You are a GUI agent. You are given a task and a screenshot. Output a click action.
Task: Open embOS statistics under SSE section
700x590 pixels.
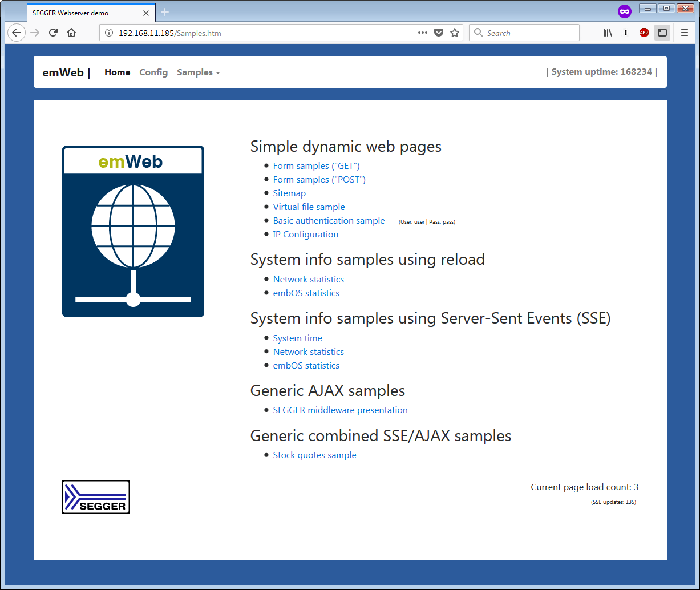(x=306, y=366)
